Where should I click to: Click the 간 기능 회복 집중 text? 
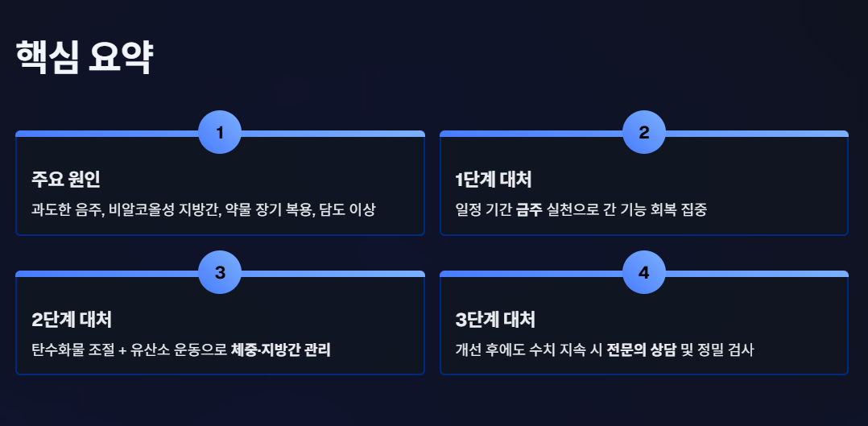tap(656, 210)
